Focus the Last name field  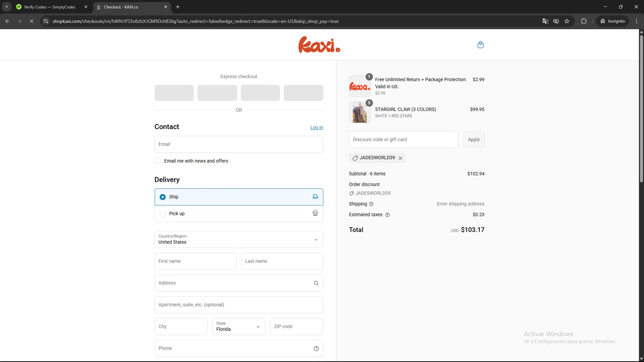click(x=282, y=261)
